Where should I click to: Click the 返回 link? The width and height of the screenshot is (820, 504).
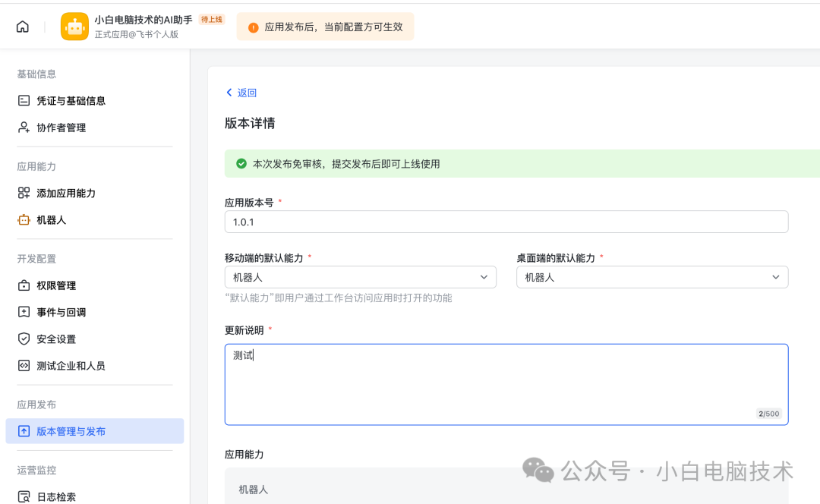247,93
